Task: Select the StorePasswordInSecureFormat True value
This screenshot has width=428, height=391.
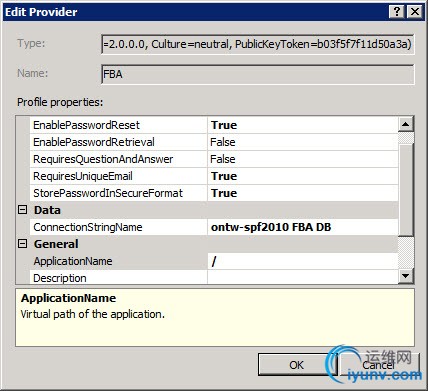Action: pyautogui.click(x=302, y=193)
